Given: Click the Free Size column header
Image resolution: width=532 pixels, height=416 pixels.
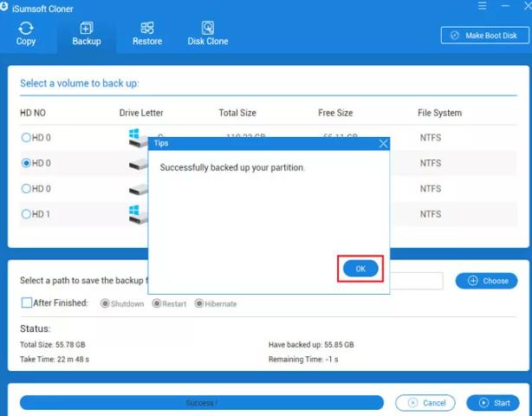Looking at the screenshot, I should 335,113.
